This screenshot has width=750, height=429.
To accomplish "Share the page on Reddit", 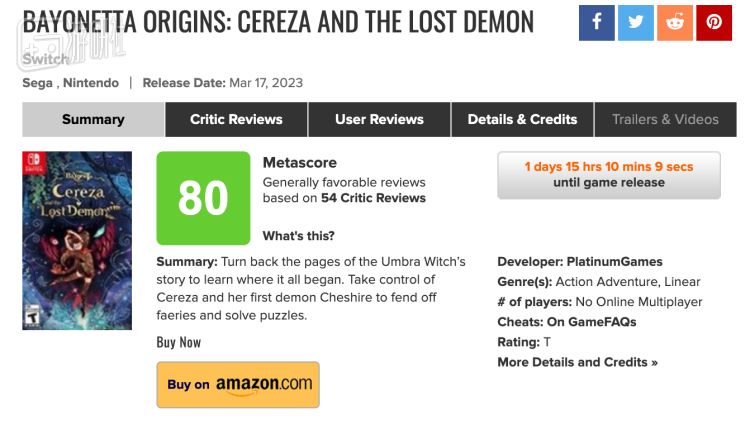I will 675,22.
